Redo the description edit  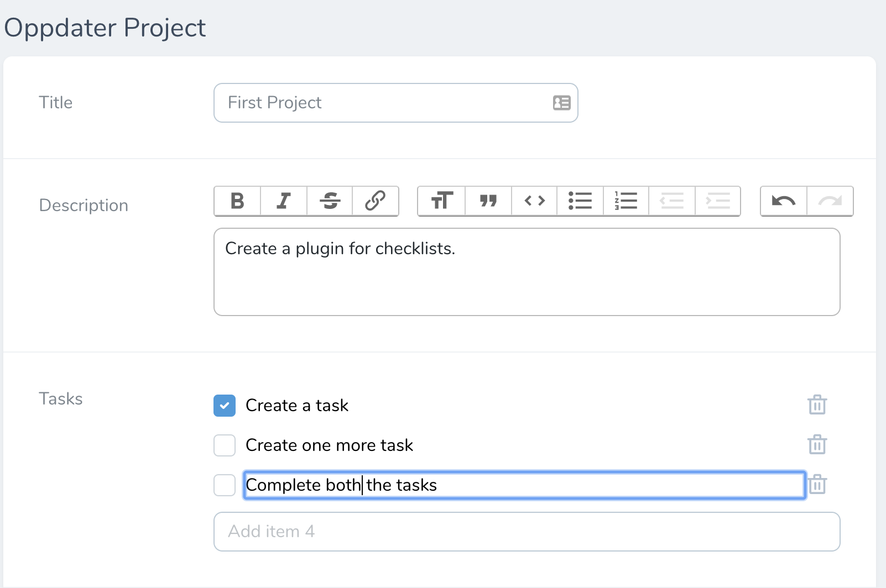(x=830, y=201)
